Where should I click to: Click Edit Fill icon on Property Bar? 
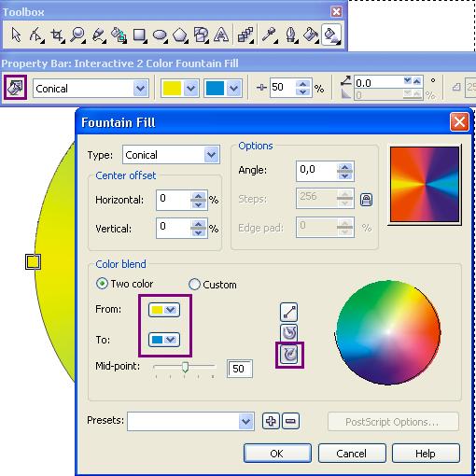click(15, 88)
